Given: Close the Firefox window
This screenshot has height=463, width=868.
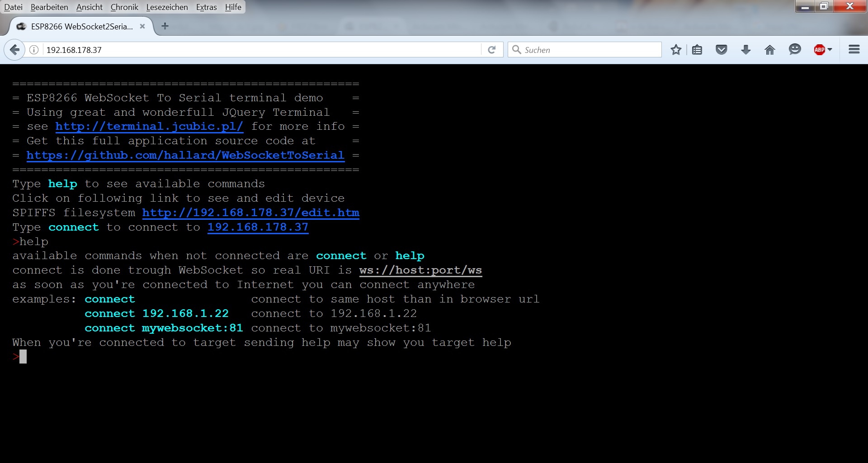Looking at the screenshot, I should [x=850, y=6].
